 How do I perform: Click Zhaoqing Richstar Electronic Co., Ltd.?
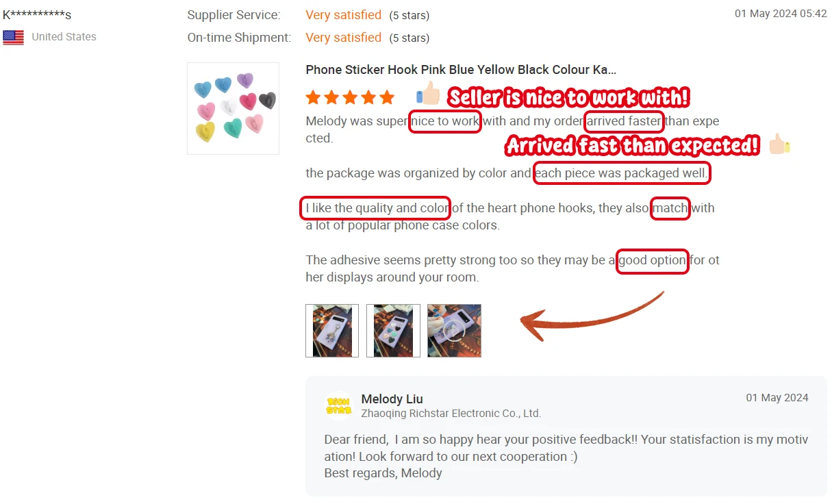tap(451, 414)
